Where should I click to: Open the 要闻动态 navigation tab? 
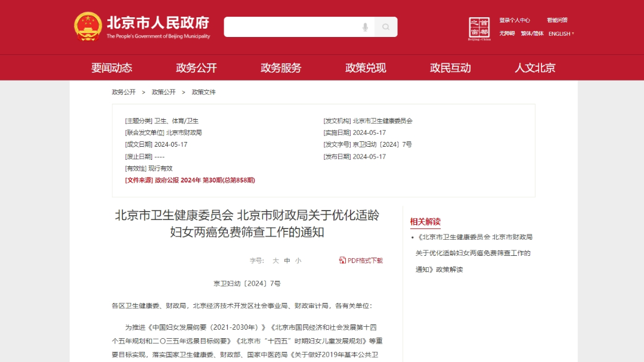tap(112, 68)
